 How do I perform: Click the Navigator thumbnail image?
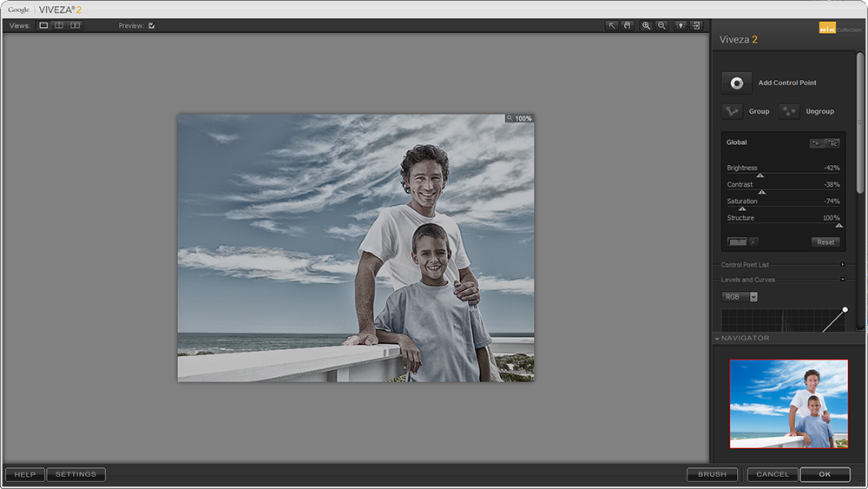pyautogui.click(x=789, y=404)
